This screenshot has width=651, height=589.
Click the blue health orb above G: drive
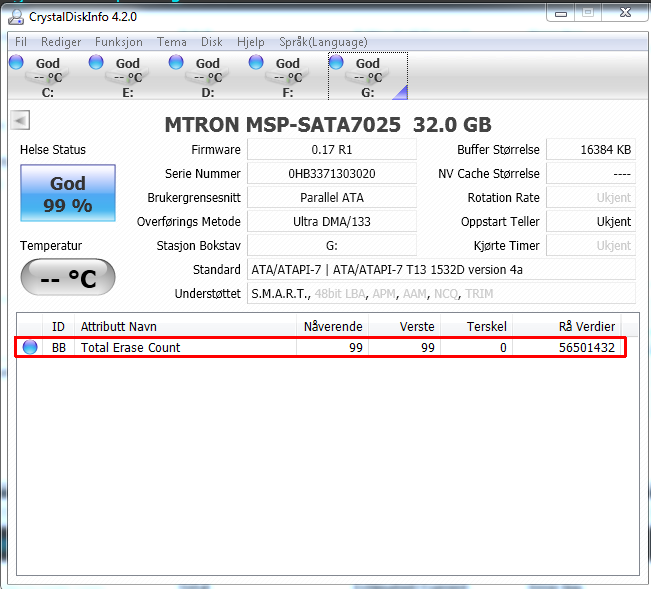(336, 62)
